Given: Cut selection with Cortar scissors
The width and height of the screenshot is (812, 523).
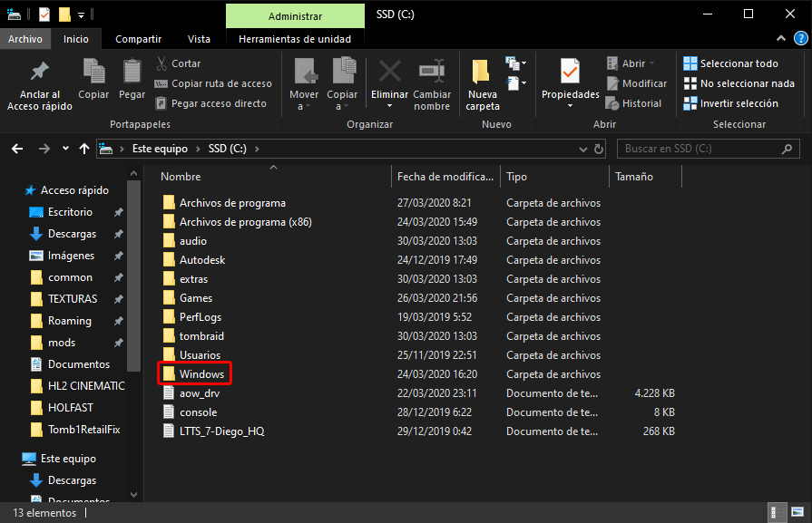Looking at the screenshot, I should 178,63.
